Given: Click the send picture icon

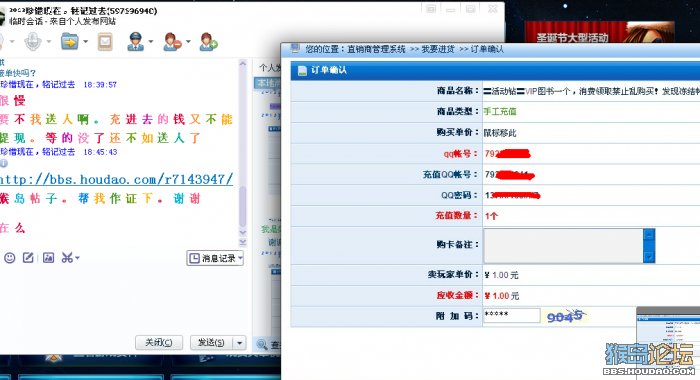Looking at the screenshot, I should pyautogui.click(x=48, y=258).
